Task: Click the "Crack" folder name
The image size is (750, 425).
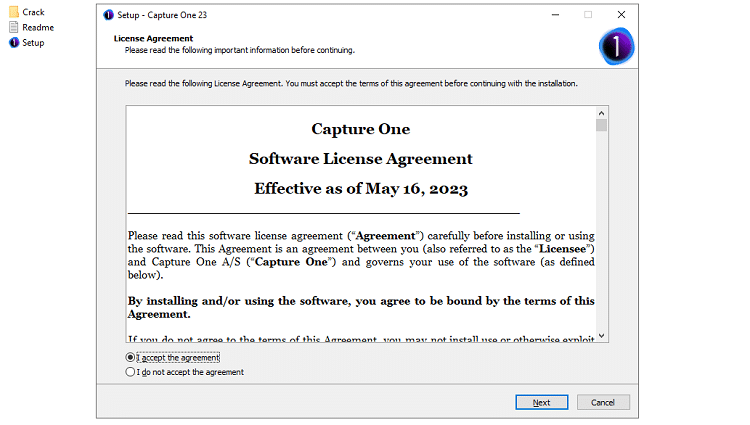Action: 33,12
